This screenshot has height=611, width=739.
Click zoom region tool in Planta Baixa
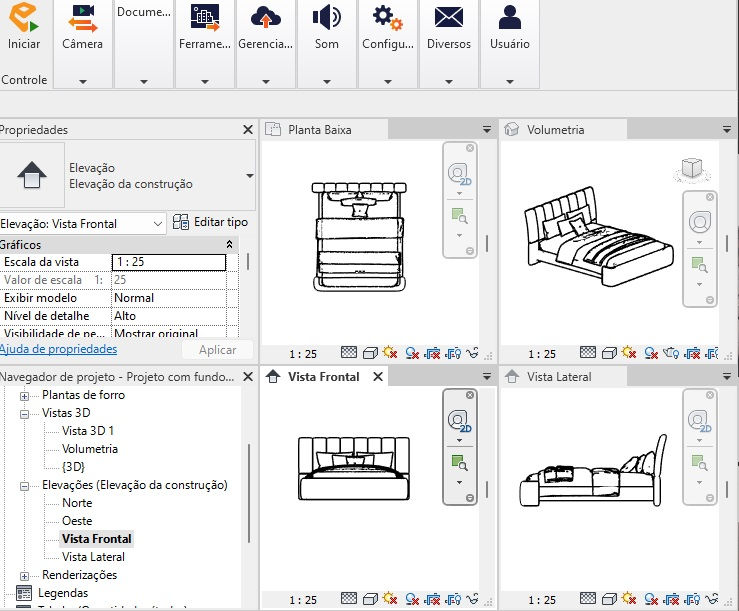(459, 215)
